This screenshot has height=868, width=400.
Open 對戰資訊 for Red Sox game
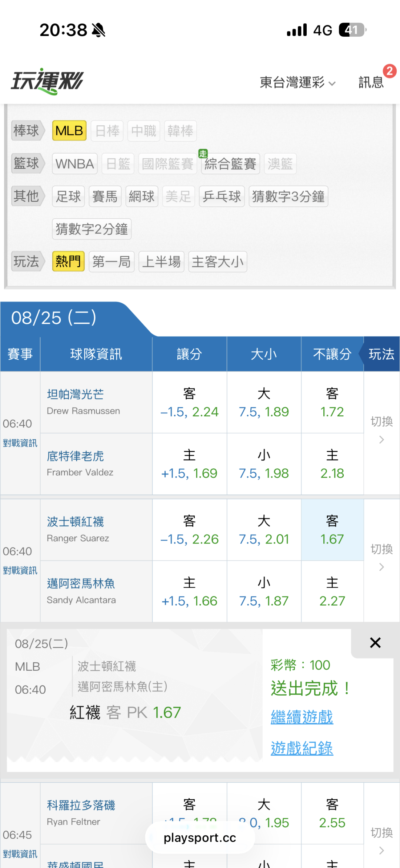click(x=20, y=570)
